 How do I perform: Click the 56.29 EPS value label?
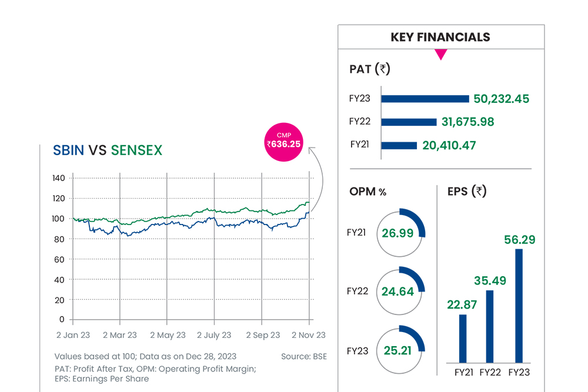pos(519,240)
